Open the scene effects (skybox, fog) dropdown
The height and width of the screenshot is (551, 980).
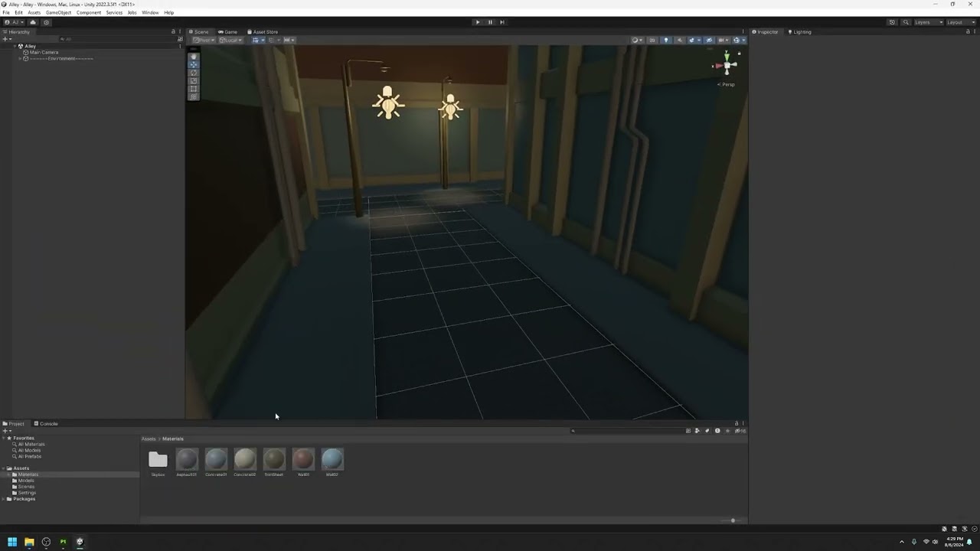click(x=694, y=40)
